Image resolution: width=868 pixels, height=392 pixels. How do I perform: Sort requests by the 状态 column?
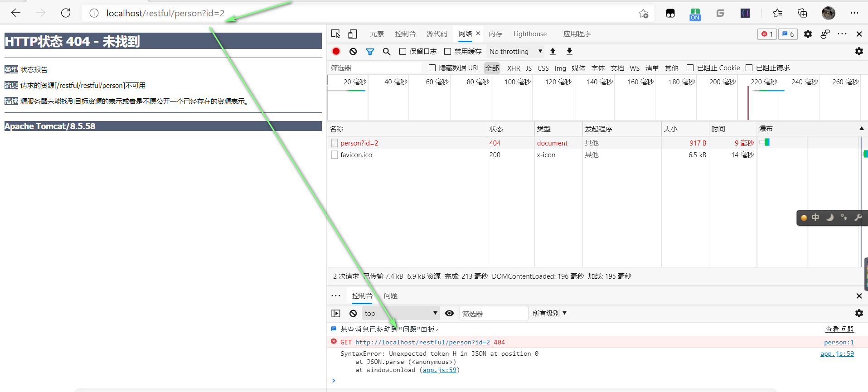510,129
